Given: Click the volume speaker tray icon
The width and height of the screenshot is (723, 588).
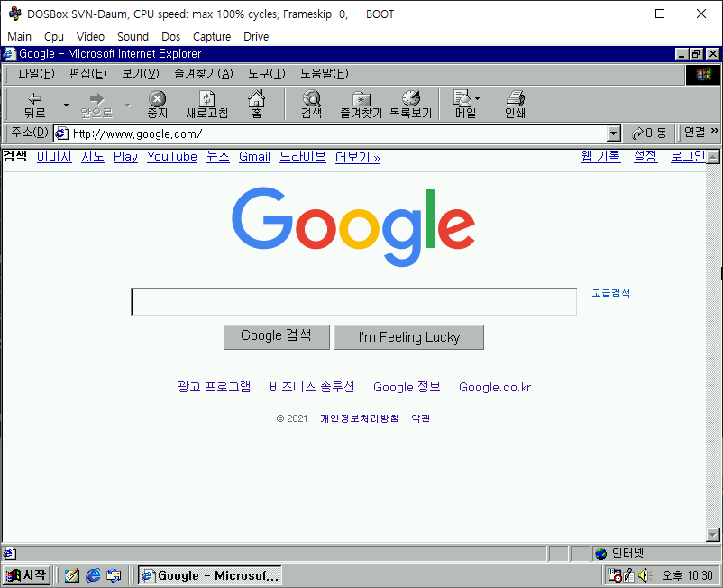Looking at the screenshot, I should (645, 575).
